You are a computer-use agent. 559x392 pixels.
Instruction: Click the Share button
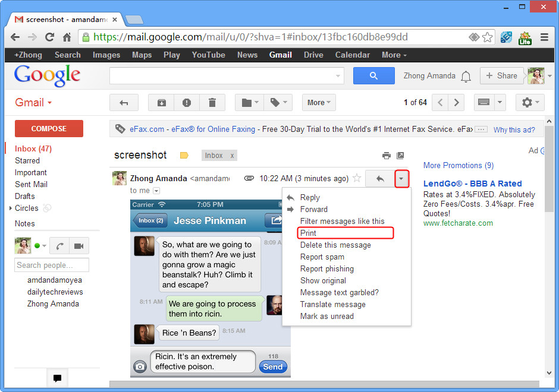point(501,75)
